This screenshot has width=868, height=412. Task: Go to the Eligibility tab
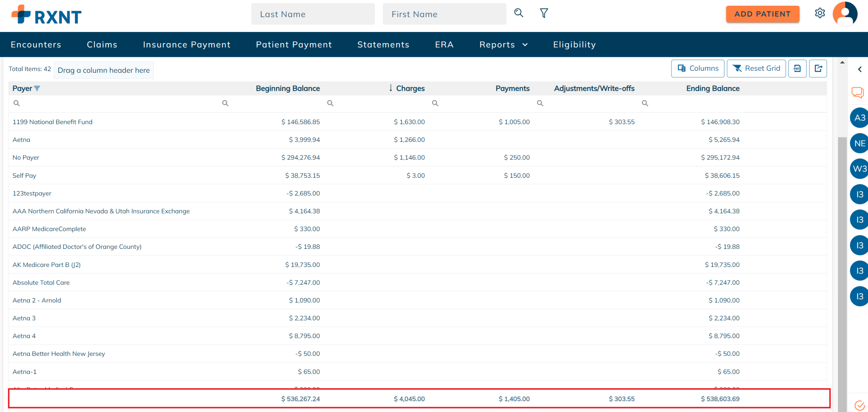coord(574,45)
